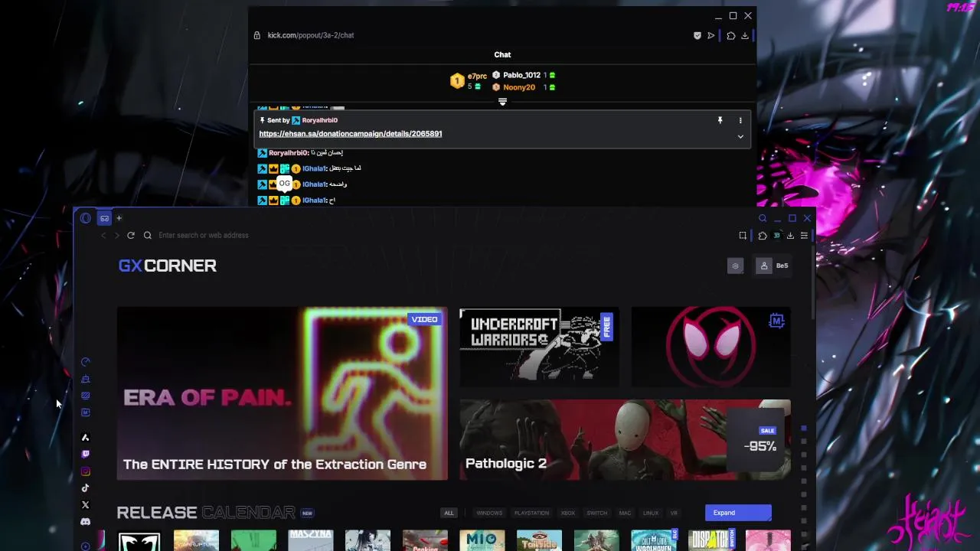Image resolution: width=980 pixels, height=551 pixels.
Task: Play the 'ERA OF PAIN' video card
Action: coord(283,394)
